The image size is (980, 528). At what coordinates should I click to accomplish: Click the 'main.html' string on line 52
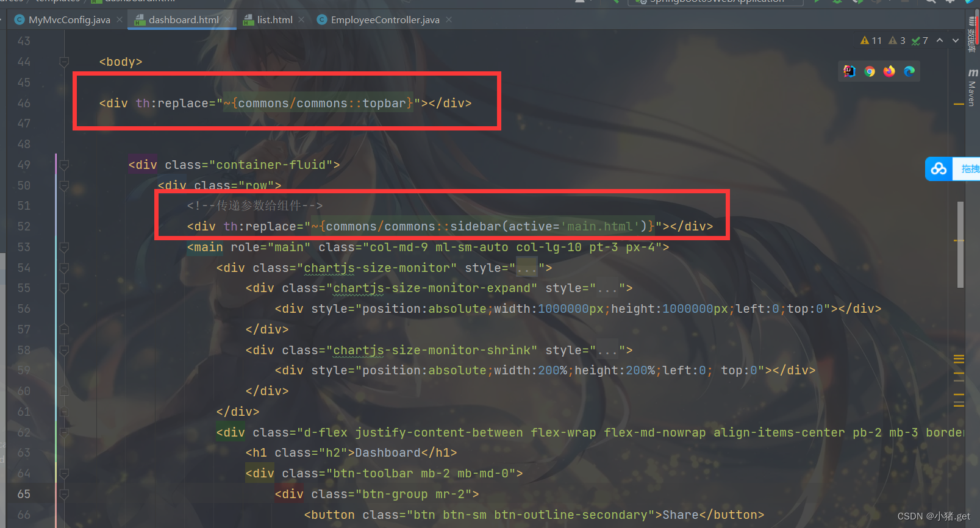click(600, 226)
